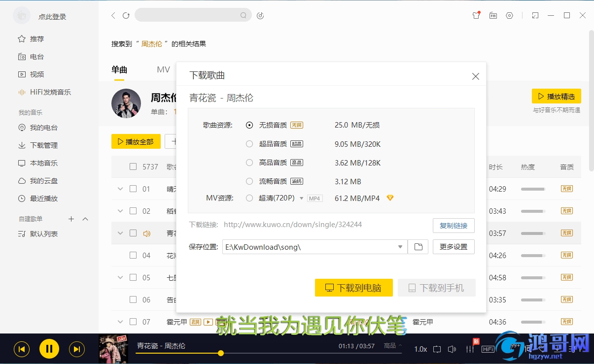The width and height of the screenshot is (594, 364).
Task: Click the 青花瓷 album cover thumbnail
Action: [114, 349]
